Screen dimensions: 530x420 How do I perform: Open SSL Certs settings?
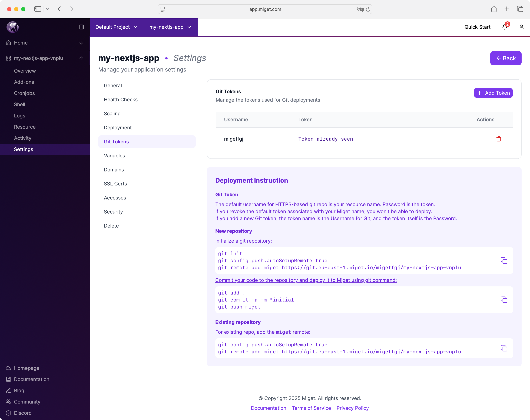pos(147,184)
